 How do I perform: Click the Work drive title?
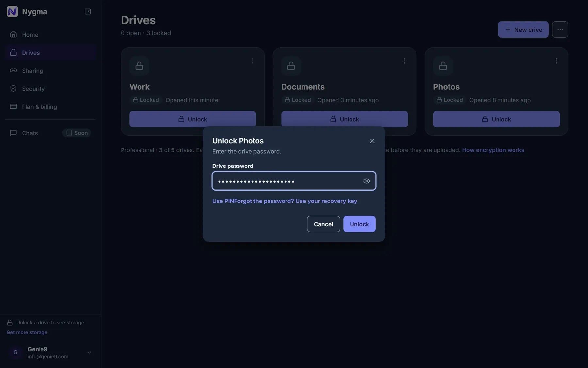pyautogui.click(x=139, y=87)
